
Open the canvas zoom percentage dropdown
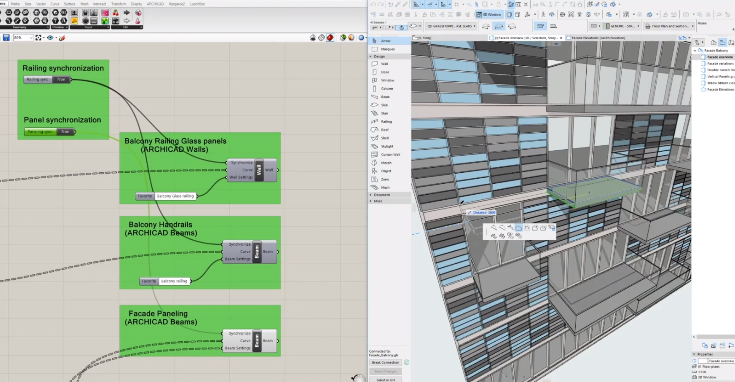click(22, 37)
